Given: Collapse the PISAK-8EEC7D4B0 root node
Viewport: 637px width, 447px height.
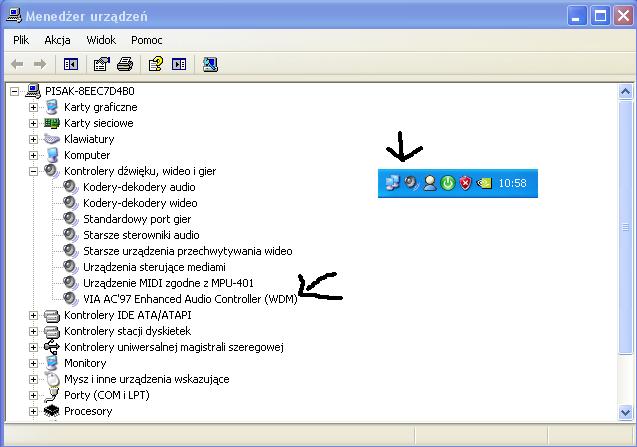Looking at the screenshot, I should [x=14, y=91].
